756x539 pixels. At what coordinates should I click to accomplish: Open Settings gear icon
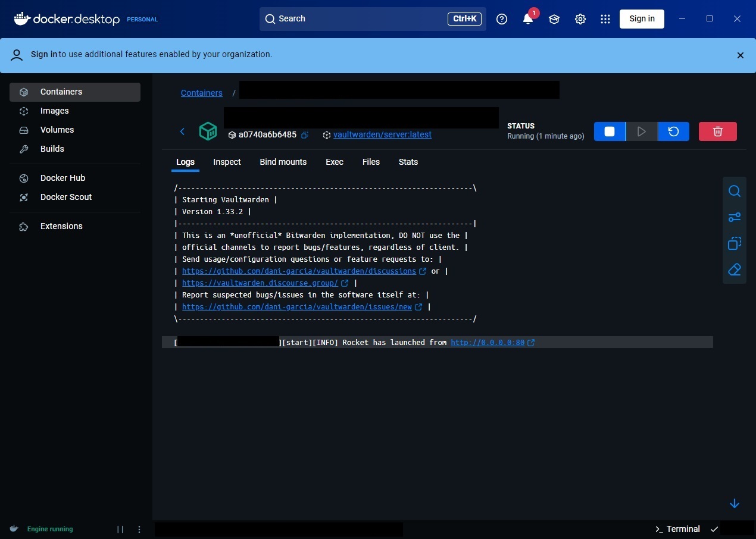580,19
